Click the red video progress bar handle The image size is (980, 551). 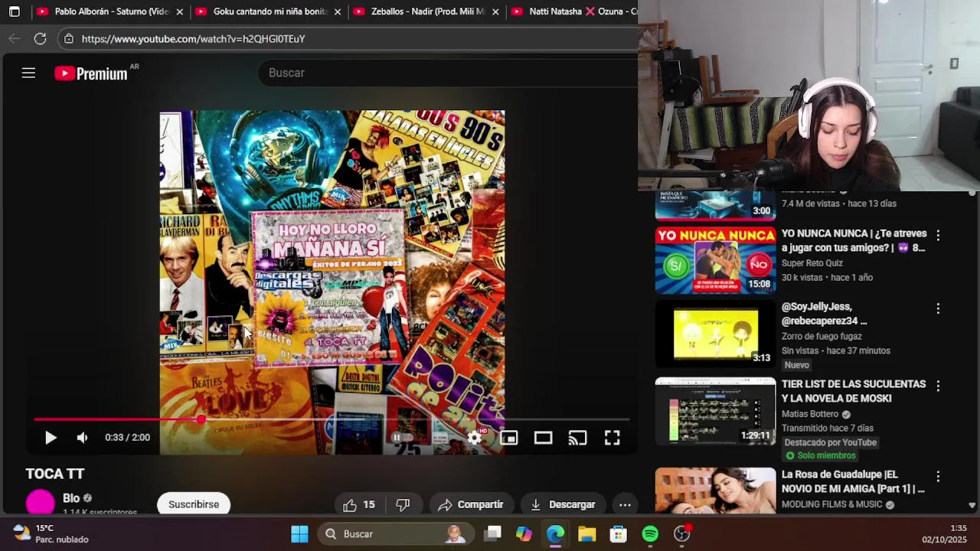coord(201,419)
